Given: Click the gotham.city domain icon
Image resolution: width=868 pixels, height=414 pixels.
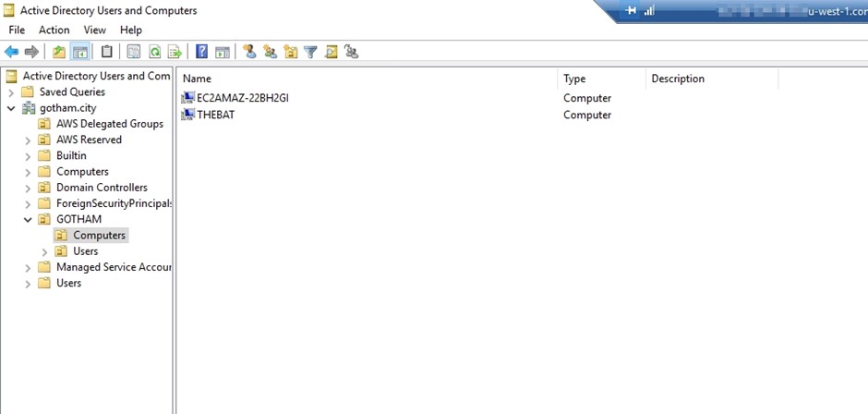Looking at the screenshot, I should [x=29, y=108].
